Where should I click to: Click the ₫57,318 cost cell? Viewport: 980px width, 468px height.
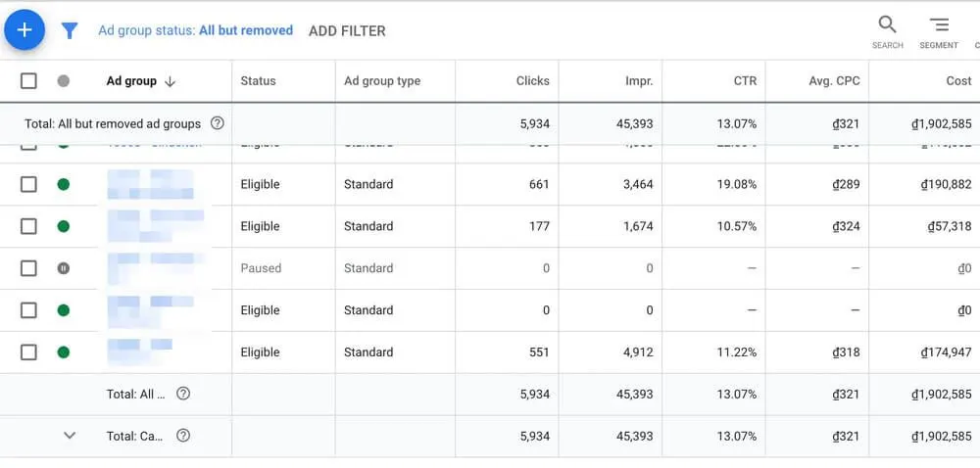[950, 226]
